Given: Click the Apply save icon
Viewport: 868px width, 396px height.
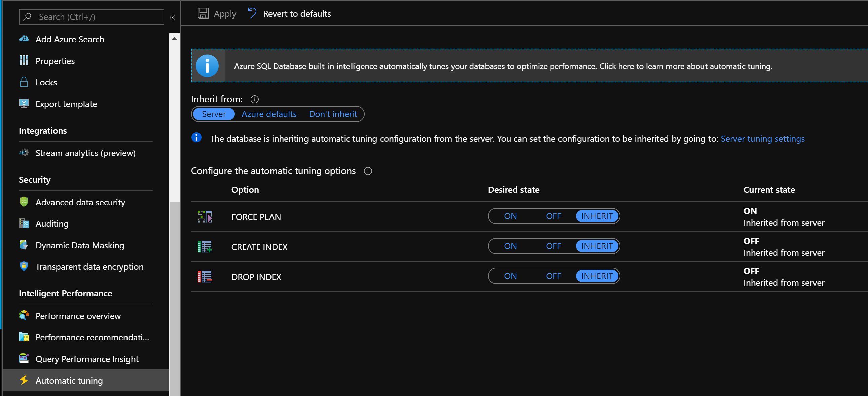Looking at the screenshot, I should point(203,13).
